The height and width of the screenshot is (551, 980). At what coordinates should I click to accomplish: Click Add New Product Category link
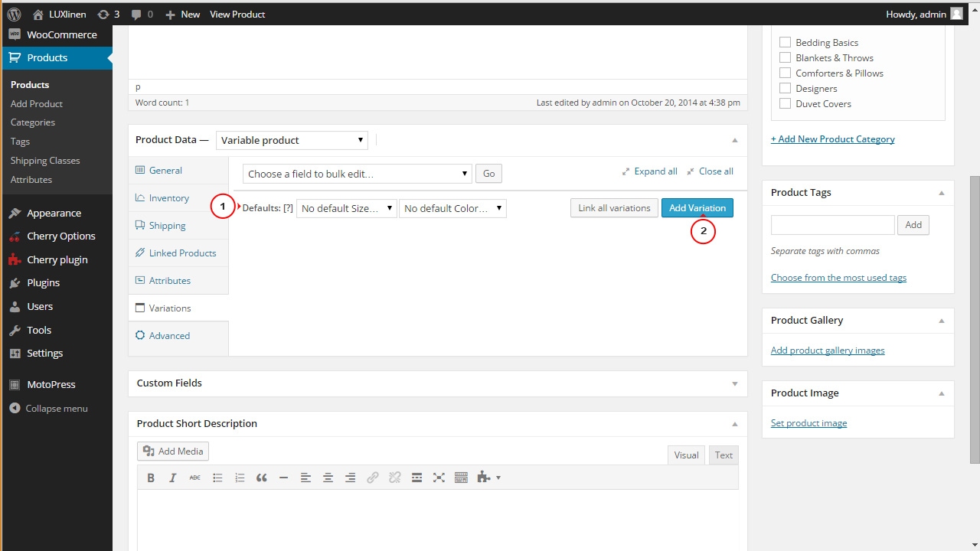833,139
